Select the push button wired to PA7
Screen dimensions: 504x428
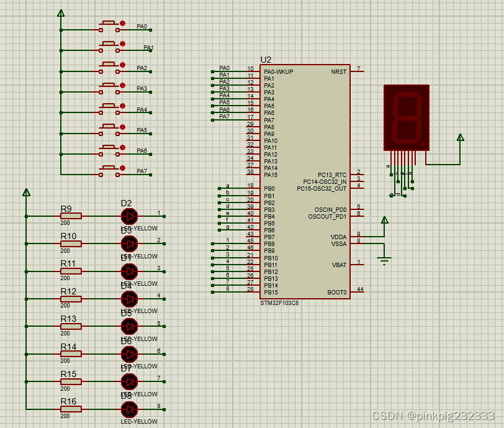coord(109,171)
